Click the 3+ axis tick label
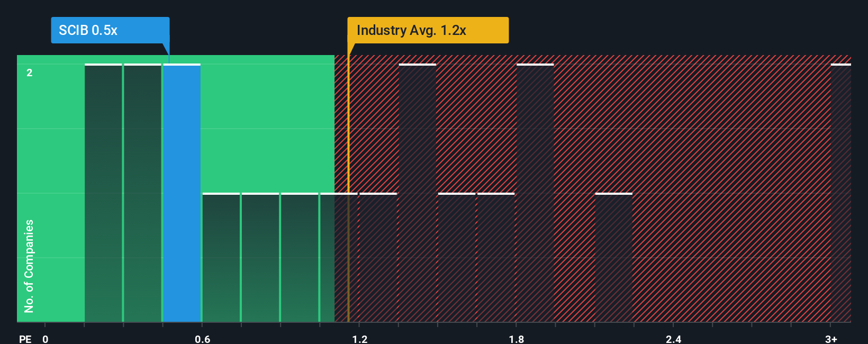This screenshot has height=344, width=868. [x=831, y=339]
